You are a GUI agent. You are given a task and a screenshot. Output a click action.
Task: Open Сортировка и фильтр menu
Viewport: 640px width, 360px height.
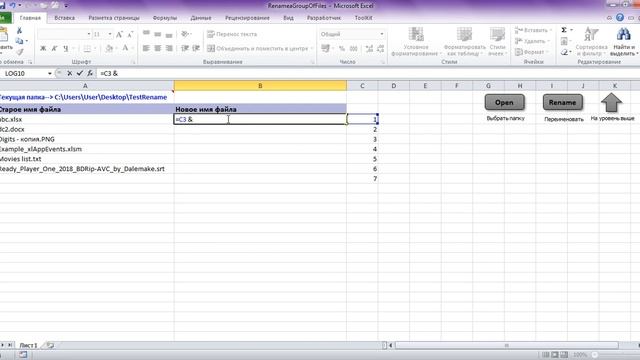coord(591,42)
